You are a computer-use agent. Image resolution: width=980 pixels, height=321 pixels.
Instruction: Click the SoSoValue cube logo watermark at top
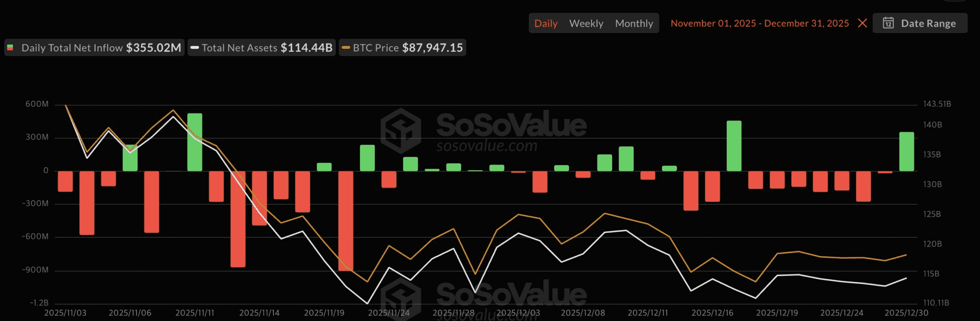point(401,130)
